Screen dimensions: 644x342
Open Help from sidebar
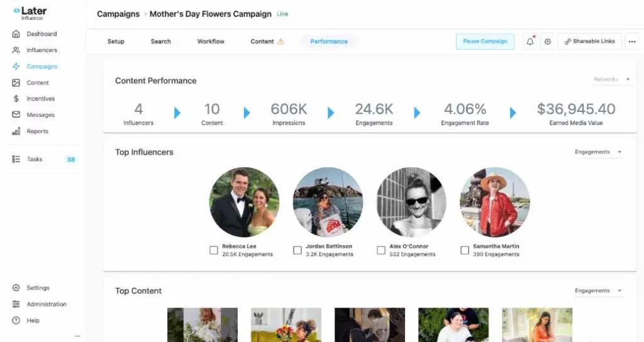33,321
